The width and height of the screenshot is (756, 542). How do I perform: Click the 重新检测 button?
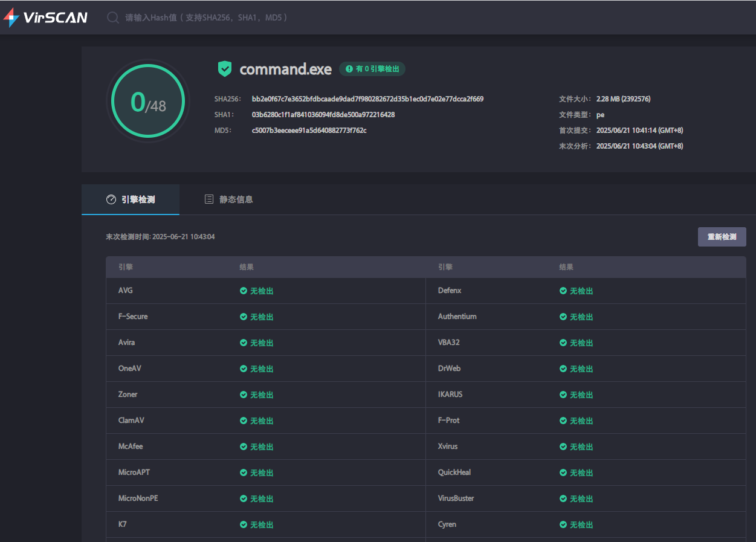pos(722,237)
